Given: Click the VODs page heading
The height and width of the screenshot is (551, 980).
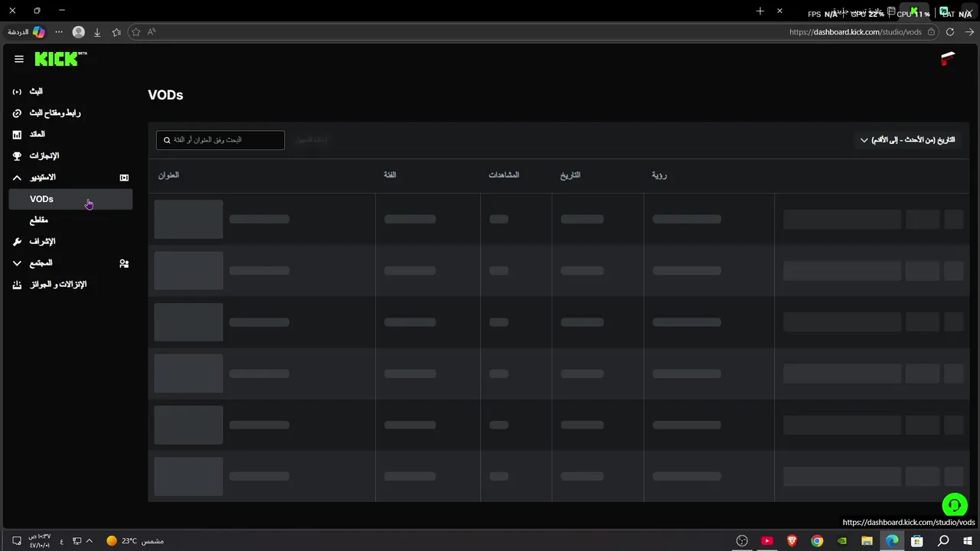Looking at the screenshot, I should [x=165, y=95].
